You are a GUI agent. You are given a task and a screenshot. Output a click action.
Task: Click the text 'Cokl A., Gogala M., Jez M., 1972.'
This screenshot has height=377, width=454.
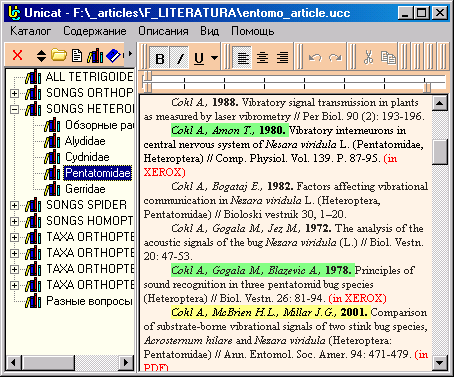(251, 228)
